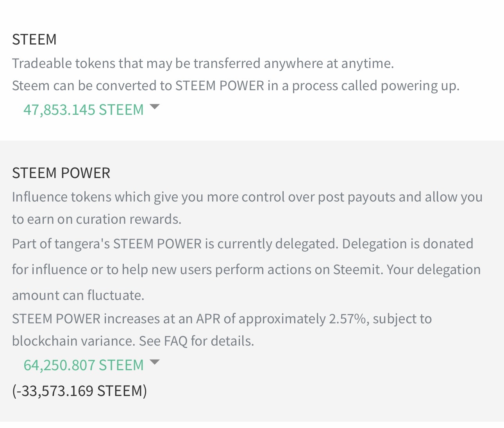
Task: Click the STEEM POWER section heading
Action: [x=61, y=173]
